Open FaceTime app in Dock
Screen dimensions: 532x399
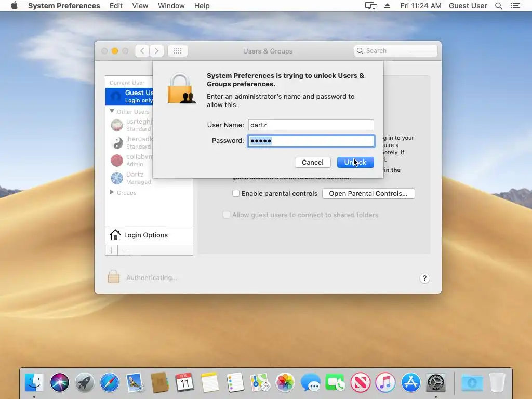pos(335,382)
